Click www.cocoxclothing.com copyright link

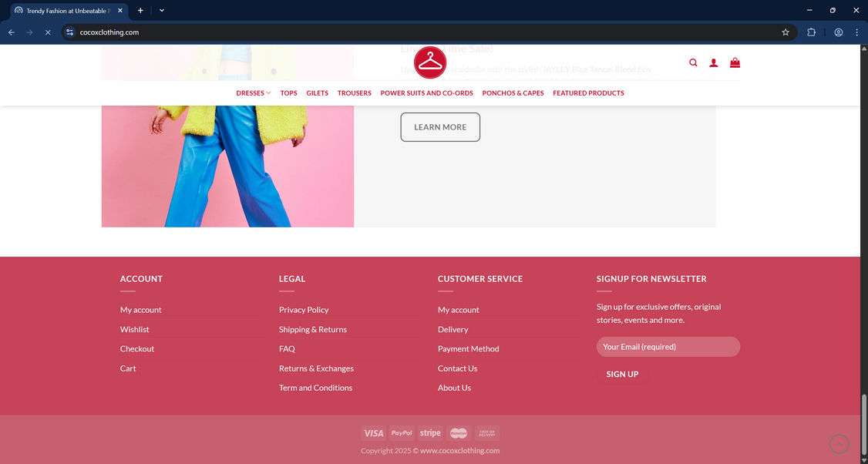click(460, 451)
